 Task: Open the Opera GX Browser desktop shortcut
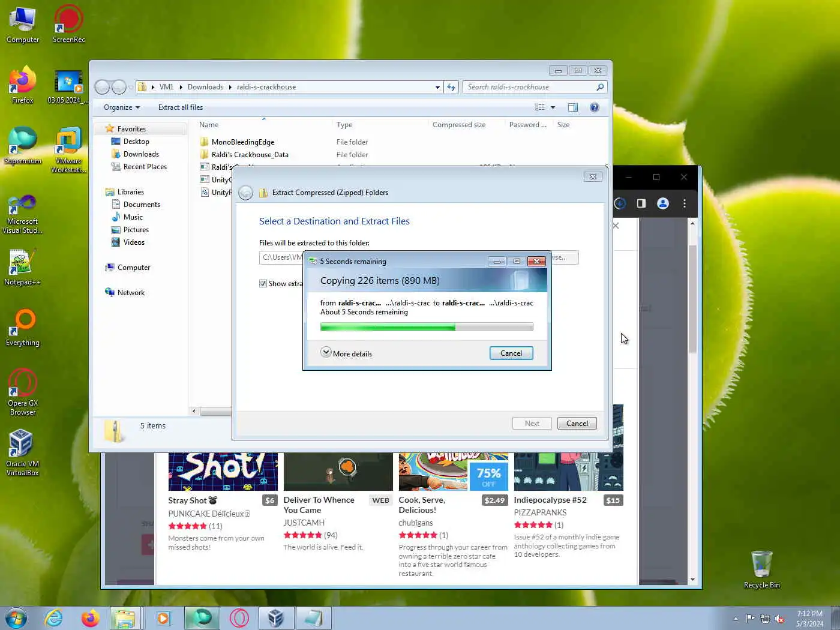[x=22, y=392]
